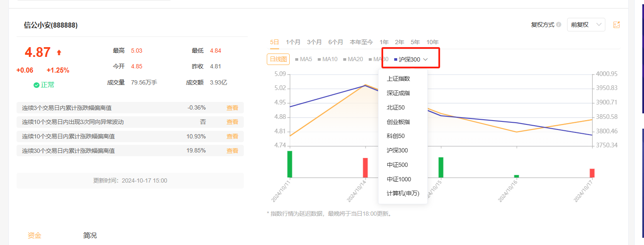
Task: Click the 成交量 value 79.56万手
Action: (x=144, y=82)
